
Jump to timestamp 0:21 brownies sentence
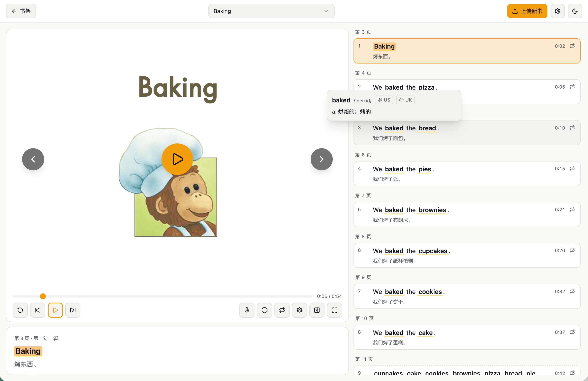pyautogui.click(x=560, y=209)
